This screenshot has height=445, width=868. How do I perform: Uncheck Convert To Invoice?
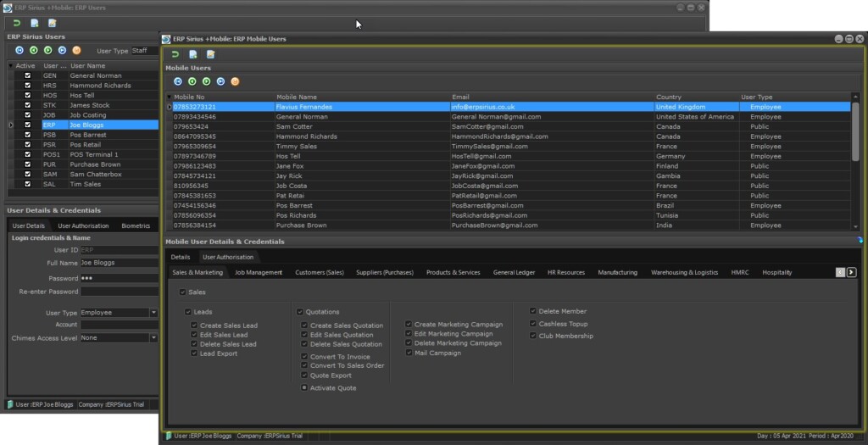(304, 357)
